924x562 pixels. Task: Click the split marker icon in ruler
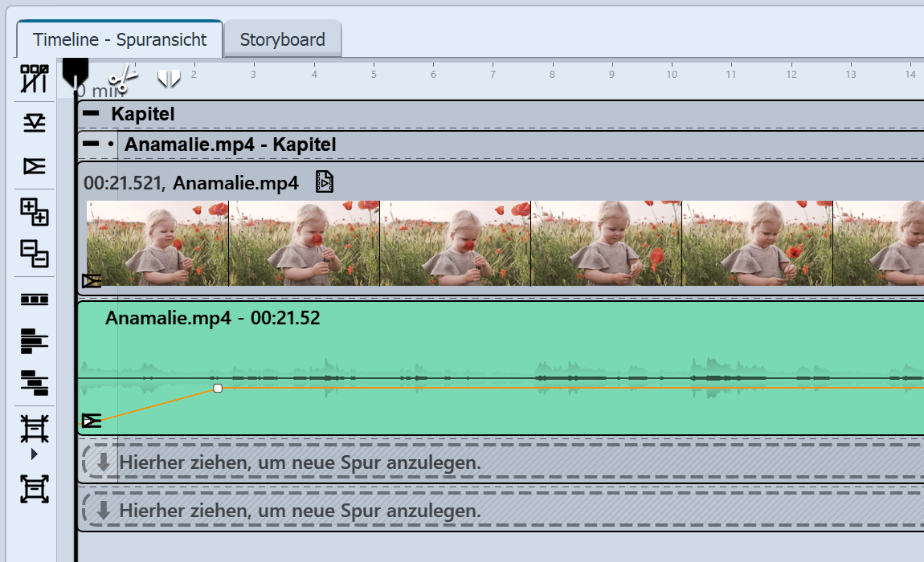tap(168, 78)
